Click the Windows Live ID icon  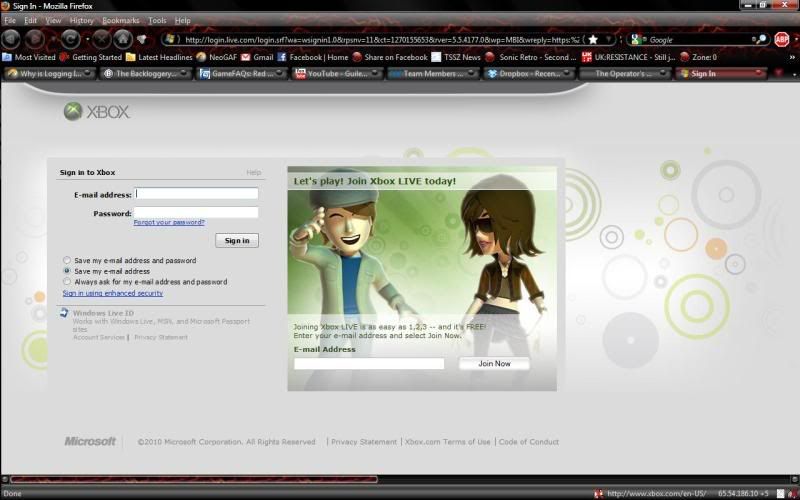pos(64,313)
